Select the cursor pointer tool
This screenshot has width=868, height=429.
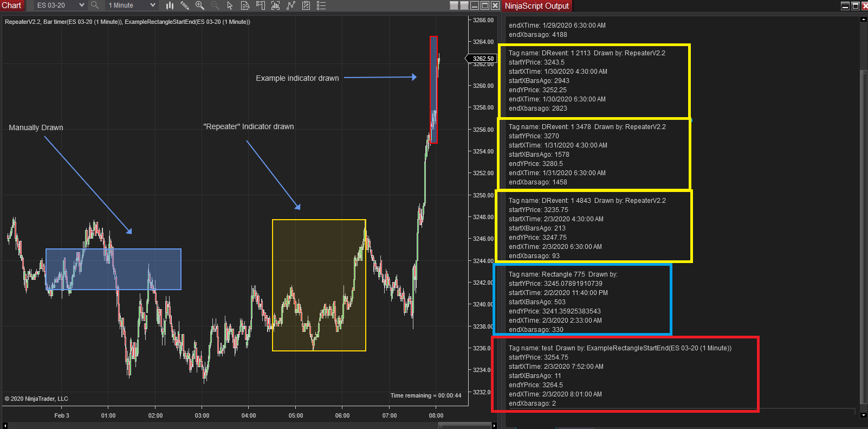click(x=230, y=5)
